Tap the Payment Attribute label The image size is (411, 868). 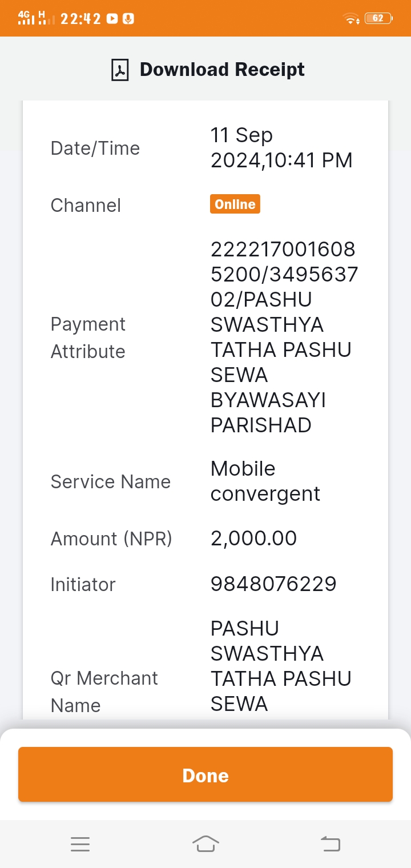(88, 337)
